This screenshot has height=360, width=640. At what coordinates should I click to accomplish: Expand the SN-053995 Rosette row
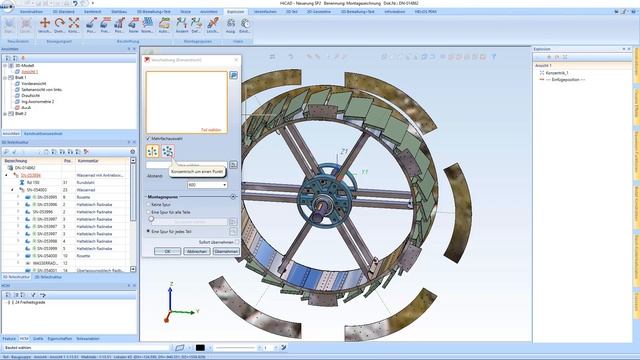click(18, 197)
